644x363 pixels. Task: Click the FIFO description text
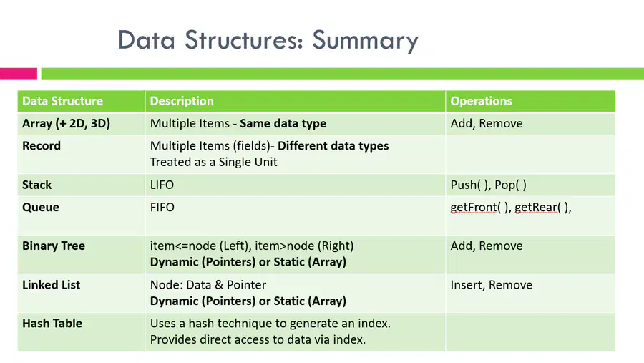pos(162,207)
